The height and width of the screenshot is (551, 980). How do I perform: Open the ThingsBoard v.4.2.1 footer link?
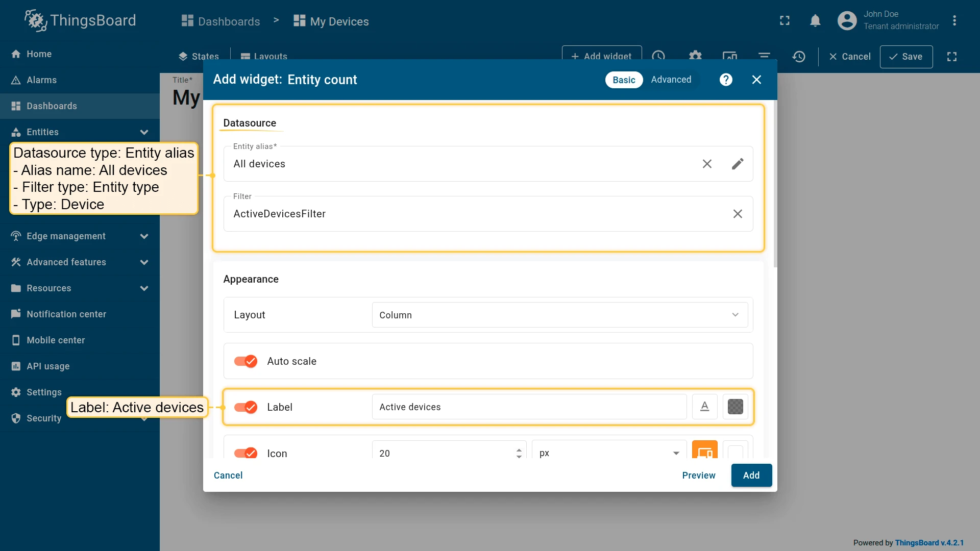(x=929, y=543)
